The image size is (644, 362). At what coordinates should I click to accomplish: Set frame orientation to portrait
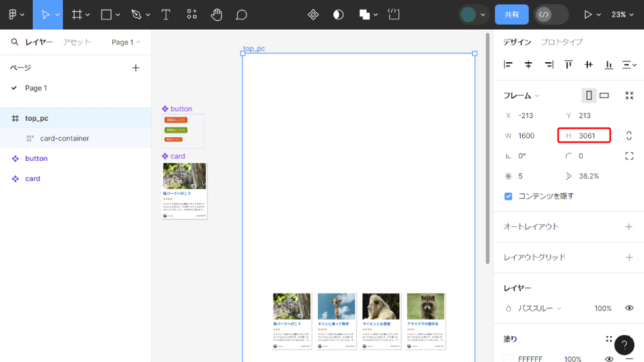coord(589,95)
